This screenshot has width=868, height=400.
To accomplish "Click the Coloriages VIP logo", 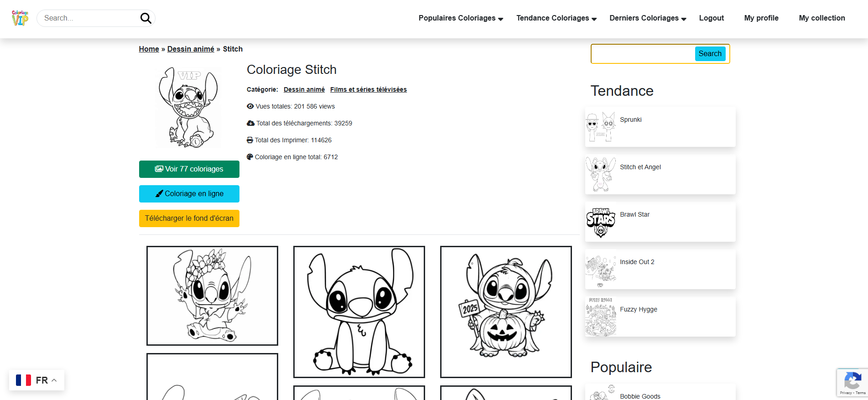I will 20,18.
